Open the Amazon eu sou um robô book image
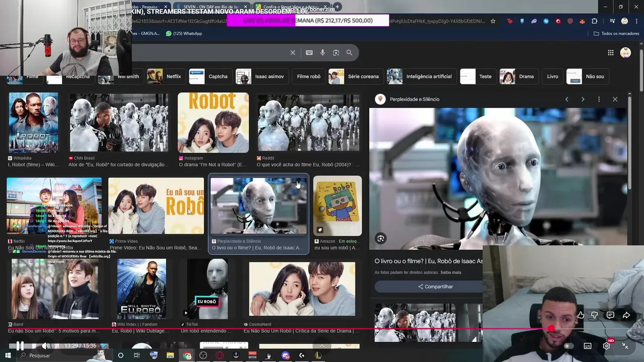The width and height of the screenshot is (644, 362). pyautogui.click(x=338, y=206)
